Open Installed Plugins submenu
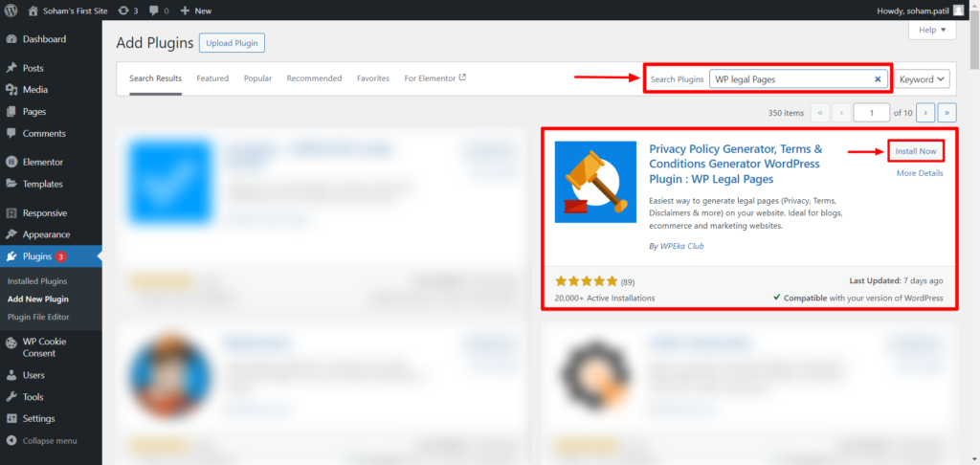The width and height of the screenshot is (980, 465). coord(37,281)
